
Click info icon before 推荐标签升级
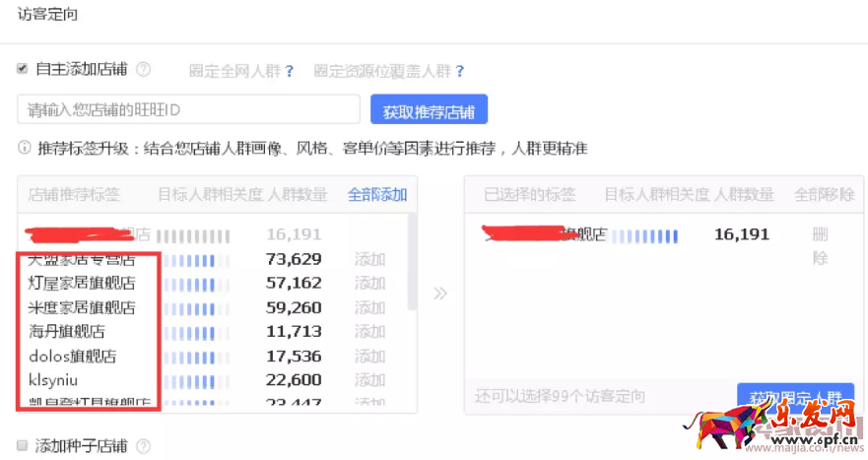point(25,149)
